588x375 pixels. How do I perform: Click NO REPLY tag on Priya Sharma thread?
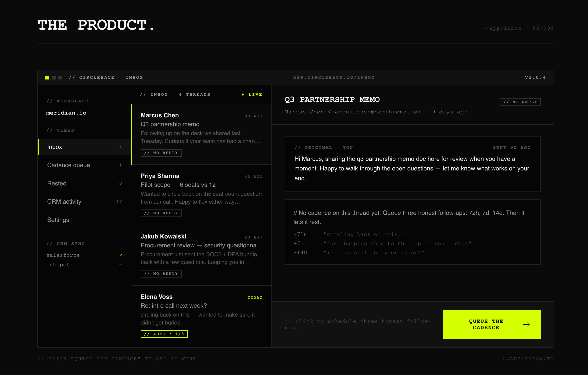(161, 213)
